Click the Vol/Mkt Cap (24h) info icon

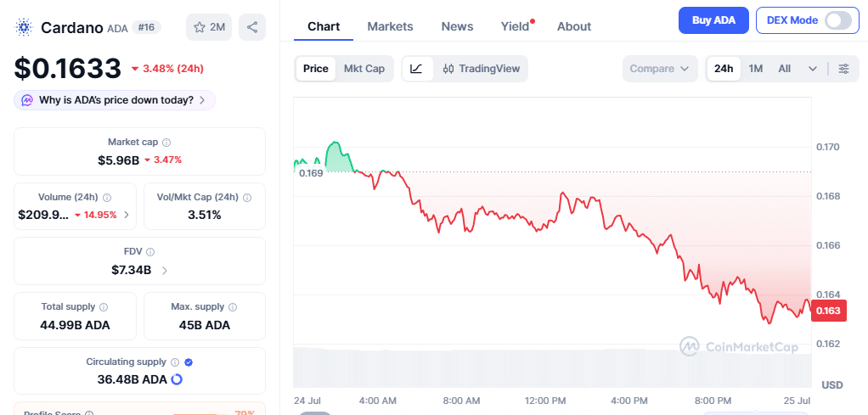[247, 197]
